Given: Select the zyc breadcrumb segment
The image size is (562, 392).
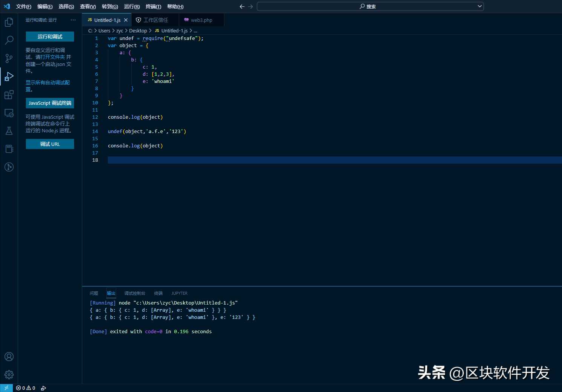Looking at the screenshot, I should (x=120, y=31).
